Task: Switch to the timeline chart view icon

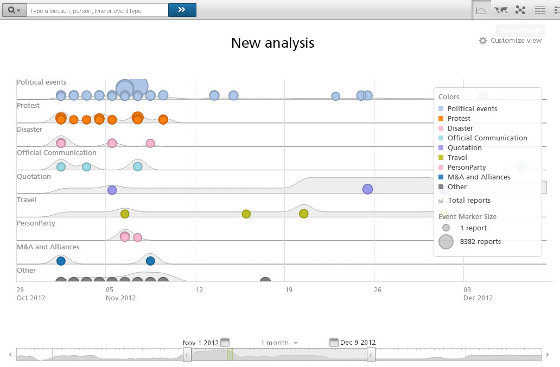Action: (x=481, y=10)
